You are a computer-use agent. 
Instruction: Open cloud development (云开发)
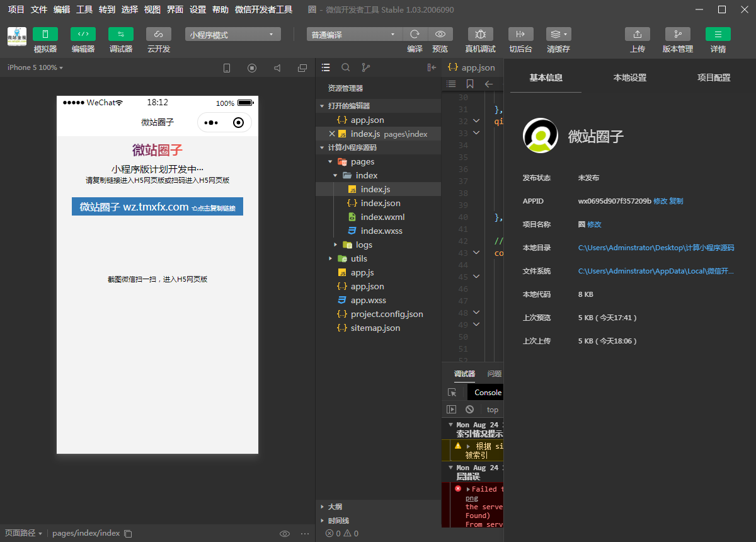click(x=158, y=34)
